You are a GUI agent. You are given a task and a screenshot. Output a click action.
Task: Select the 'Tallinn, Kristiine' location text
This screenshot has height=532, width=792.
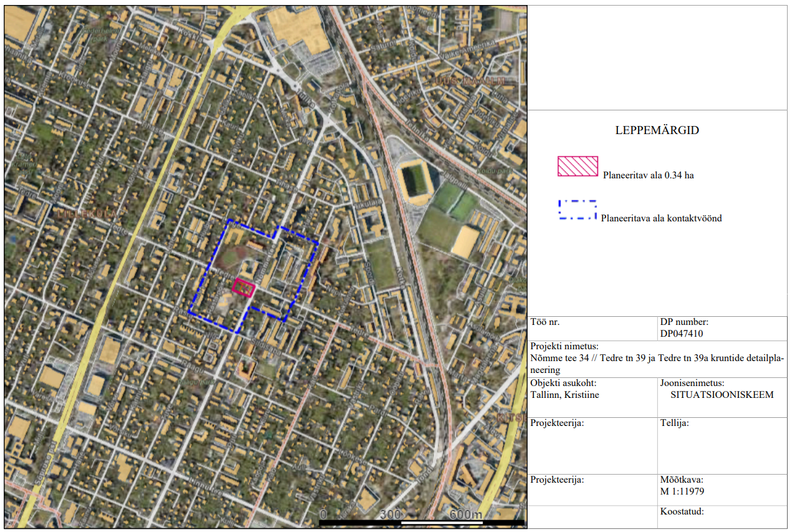[564, 395]
